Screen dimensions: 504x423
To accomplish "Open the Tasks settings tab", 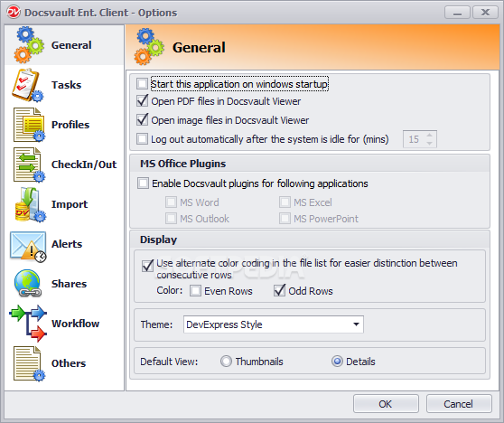I will coord(64,85).
